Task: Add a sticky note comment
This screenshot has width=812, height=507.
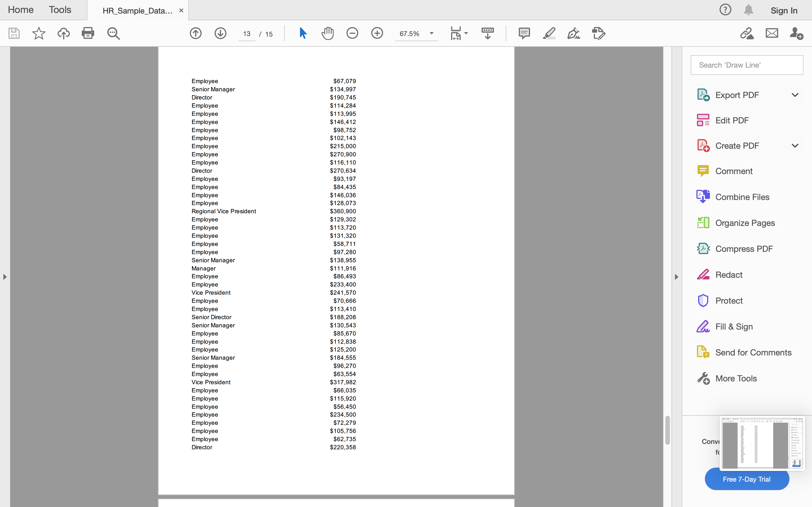Action: coord(524,33)
